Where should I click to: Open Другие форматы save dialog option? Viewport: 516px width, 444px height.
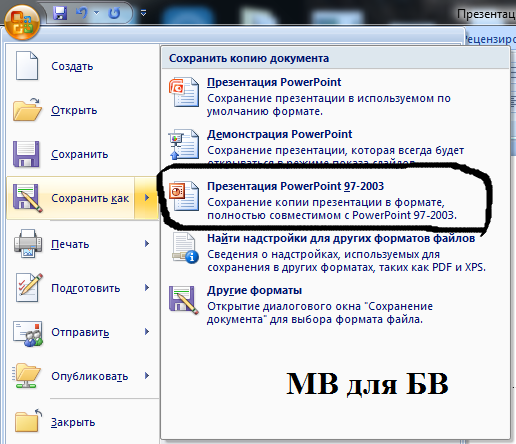254,290
